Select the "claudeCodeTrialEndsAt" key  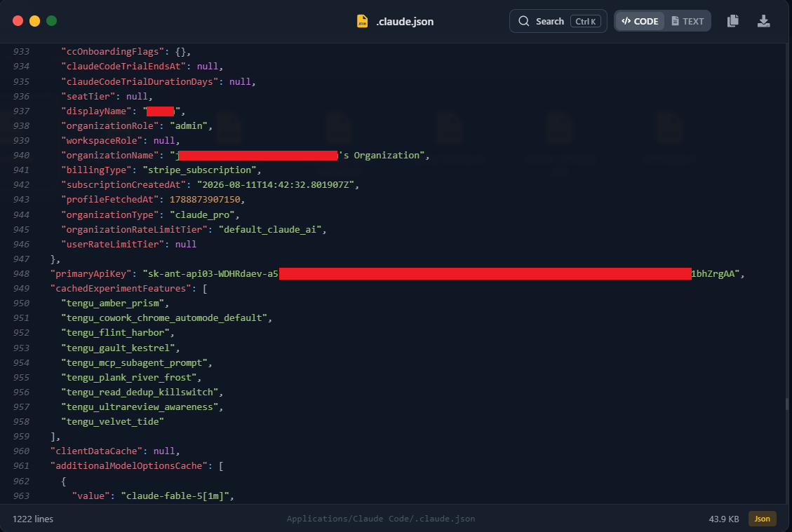coord(123,66)
